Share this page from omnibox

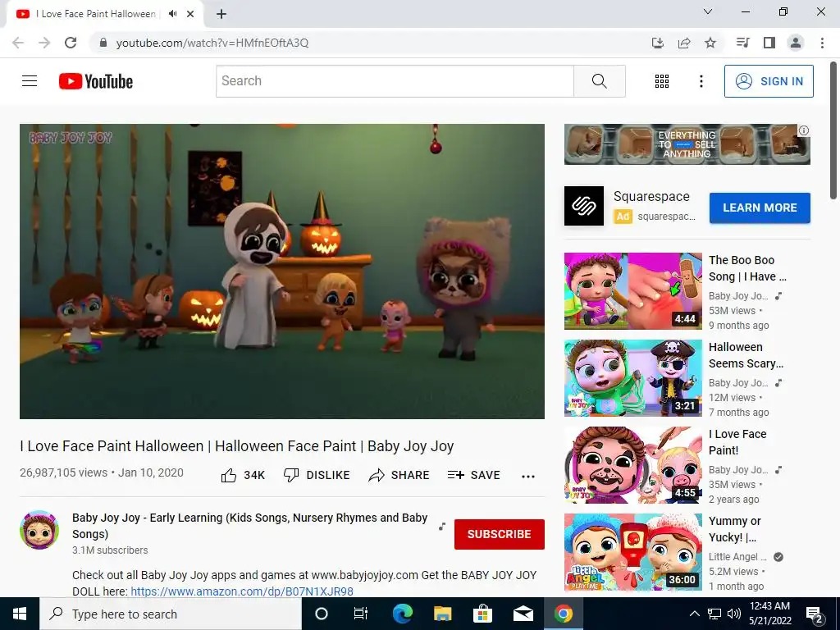(684, 43)
